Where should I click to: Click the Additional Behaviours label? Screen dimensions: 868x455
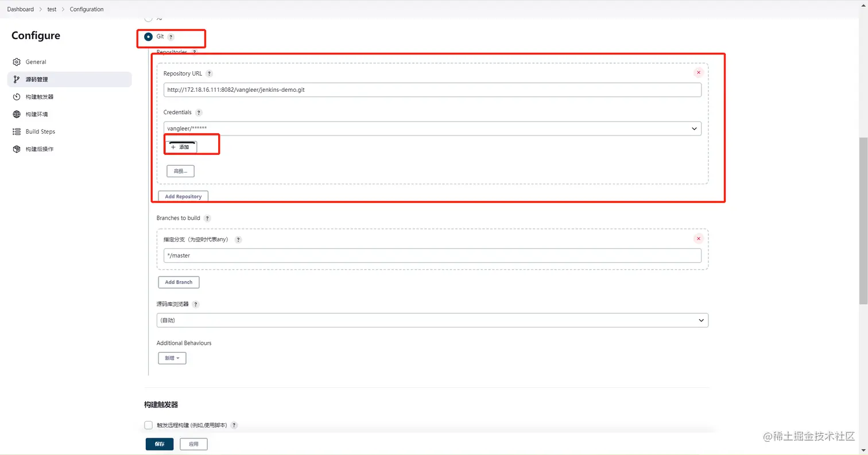point(184,343)
